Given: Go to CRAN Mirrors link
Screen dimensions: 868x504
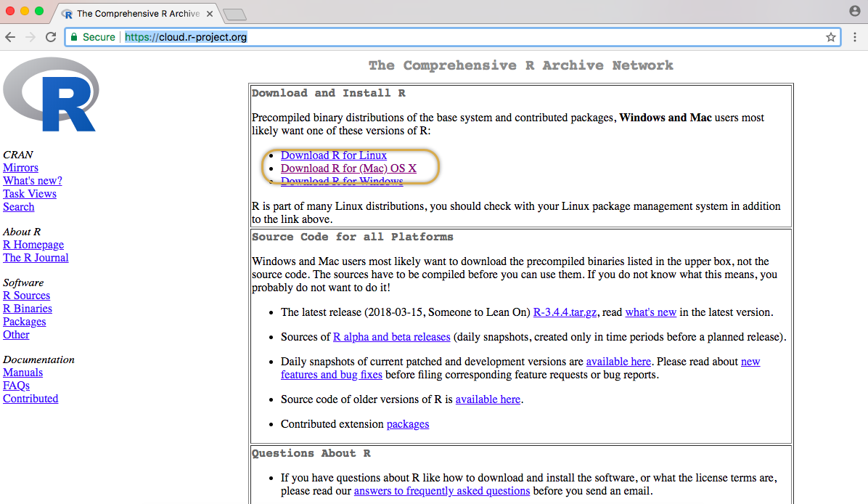Looking at the screenshot, I should coord(20,168).
